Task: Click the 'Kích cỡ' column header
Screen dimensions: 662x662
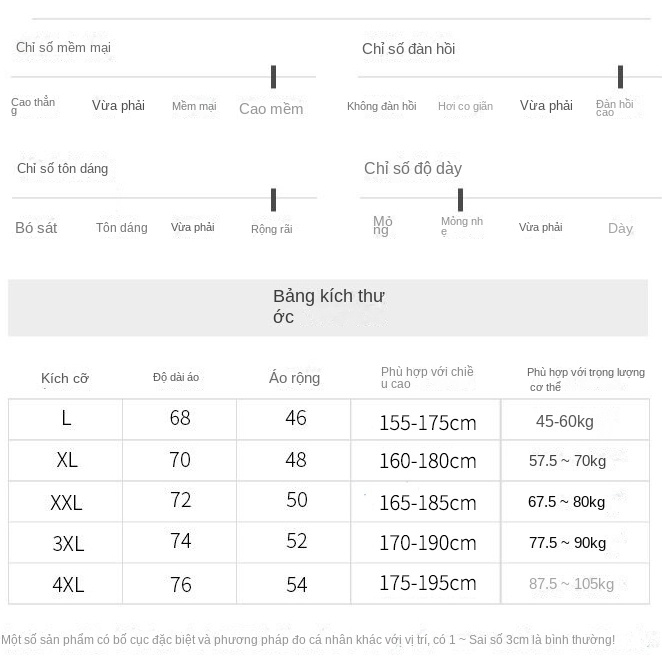Action: tap(65, 378)
